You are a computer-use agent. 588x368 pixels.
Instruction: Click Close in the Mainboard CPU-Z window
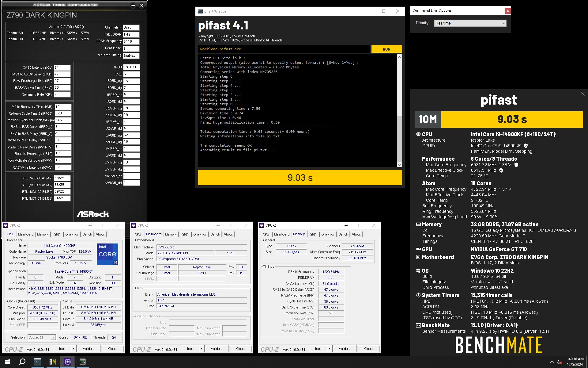coord(240,349)
